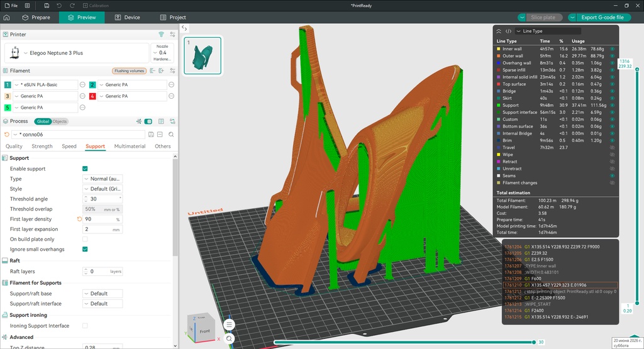Viewport: 644px width, 349px height.
Task: Collapse sidebar with the arrows icon
Action: click(x=184, y=28)
